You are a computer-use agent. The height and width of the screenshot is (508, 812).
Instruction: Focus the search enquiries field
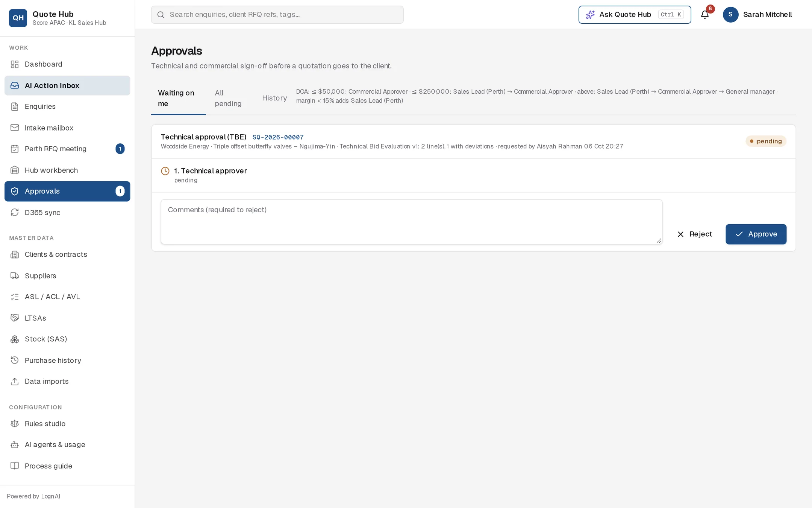[277, 15]
